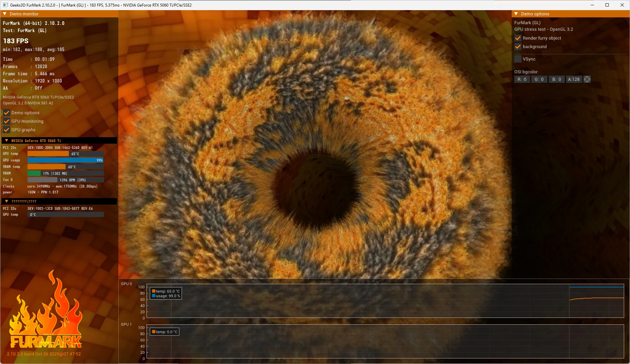The width and height of the screenshot is (630, 364).
Task: Collapse the Demo options panel header
Action: click(516, 14)
